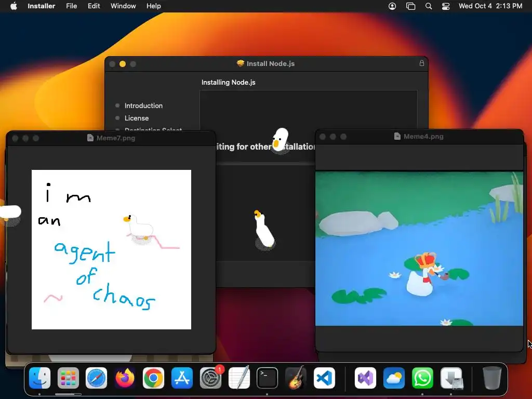Click the goose walking below the progress bar
This screenshot has height=399, width=532.
(x=264, y=229)
